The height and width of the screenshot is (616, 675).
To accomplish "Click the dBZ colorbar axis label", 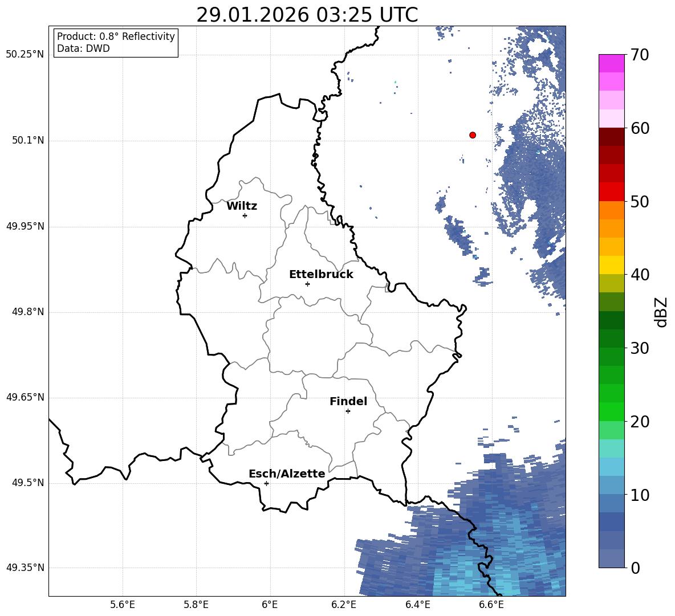I will [661, 312].
